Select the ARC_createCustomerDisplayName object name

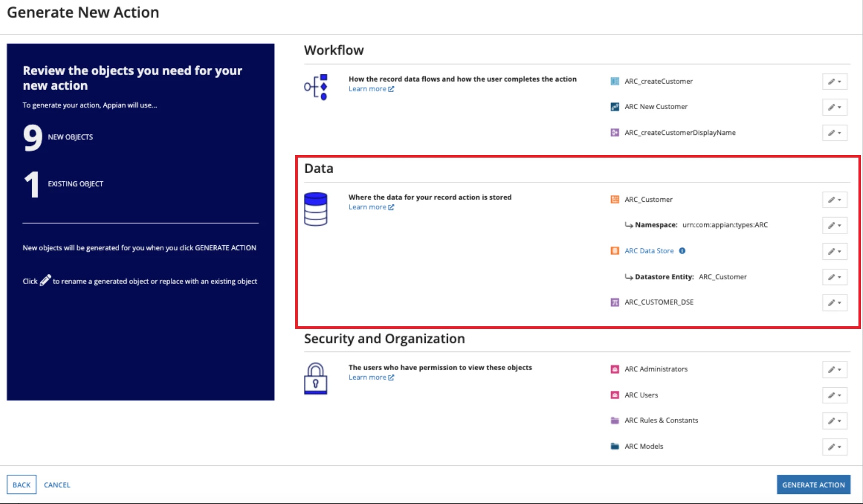pos(680,133)
